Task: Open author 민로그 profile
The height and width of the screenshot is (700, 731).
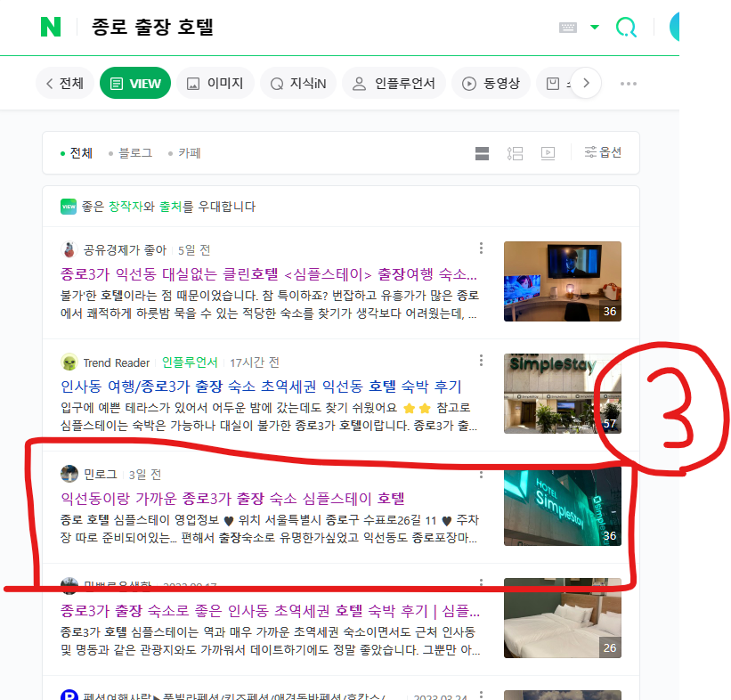Action: click(101, 475)
